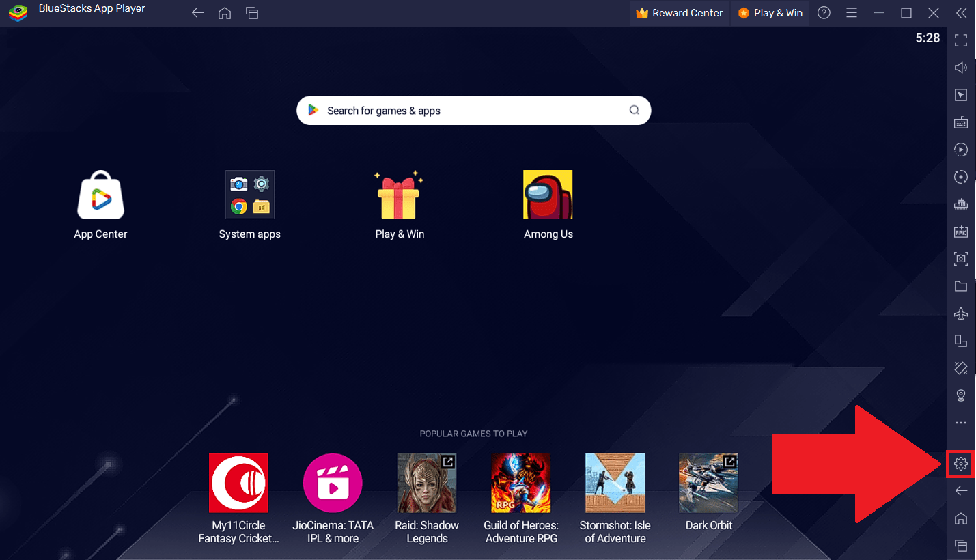The height and width of the screenshot is (560, 976).
Task: Set a virtual GPS location
Action: pos(961,395)
